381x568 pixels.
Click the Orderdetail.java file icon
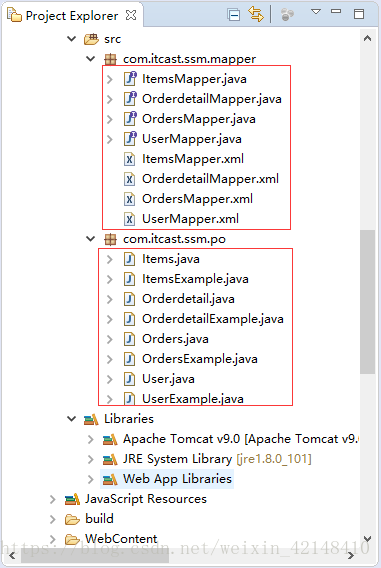[129, 299]
